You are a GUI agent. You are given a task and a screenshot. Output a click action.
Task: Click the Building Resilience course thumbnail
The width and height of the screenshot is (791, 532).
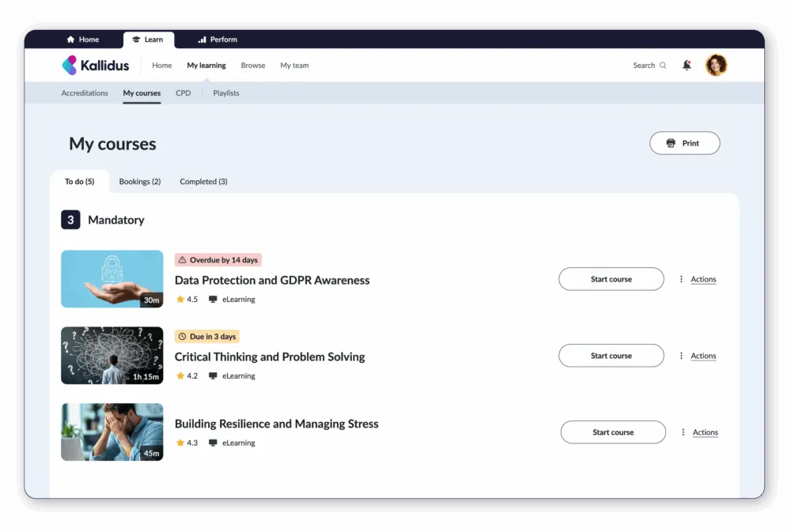[x=112, y=432]
